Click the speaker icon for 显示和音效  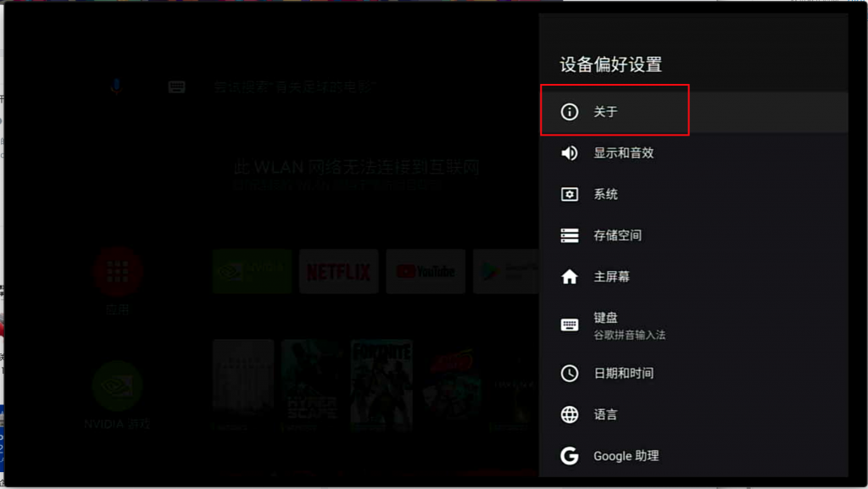[x=569, y=153]
